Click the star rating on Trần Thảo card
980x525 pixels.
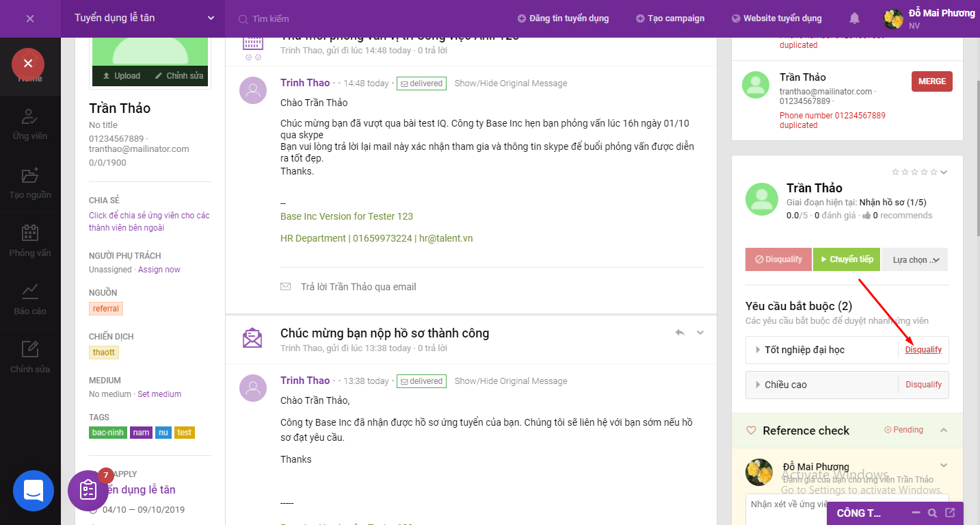[916, 172]
